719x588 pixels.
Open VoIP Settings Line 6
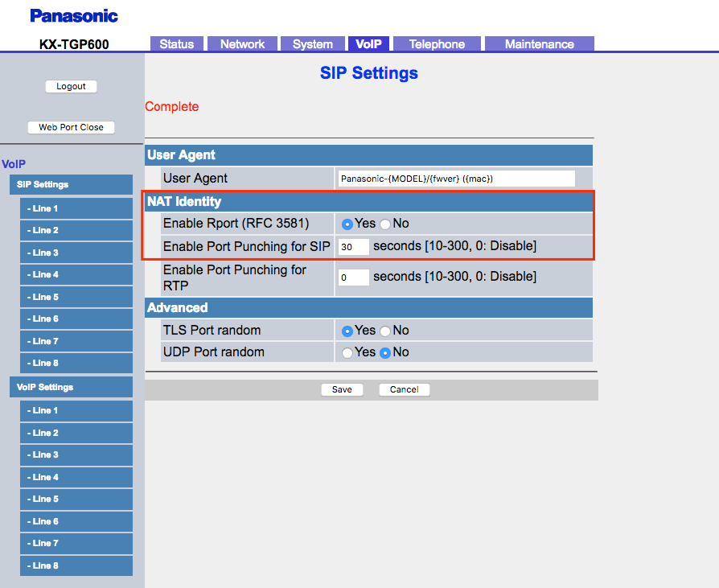pos(76,521)
